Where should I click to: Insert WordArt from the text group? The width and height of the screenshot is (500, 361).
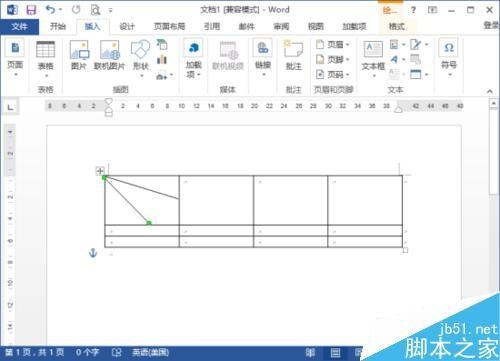point(395,60)
